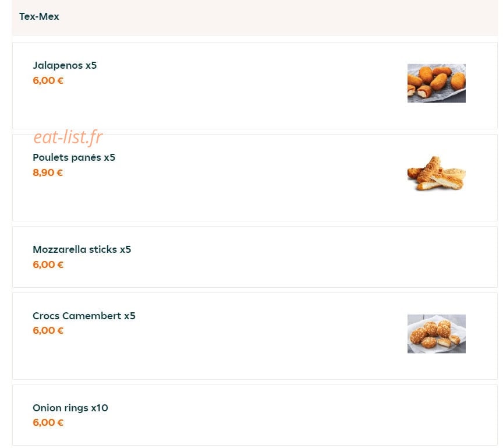Click the 8,90 € price label
This screenshot has width=503, height=448.
48,172
